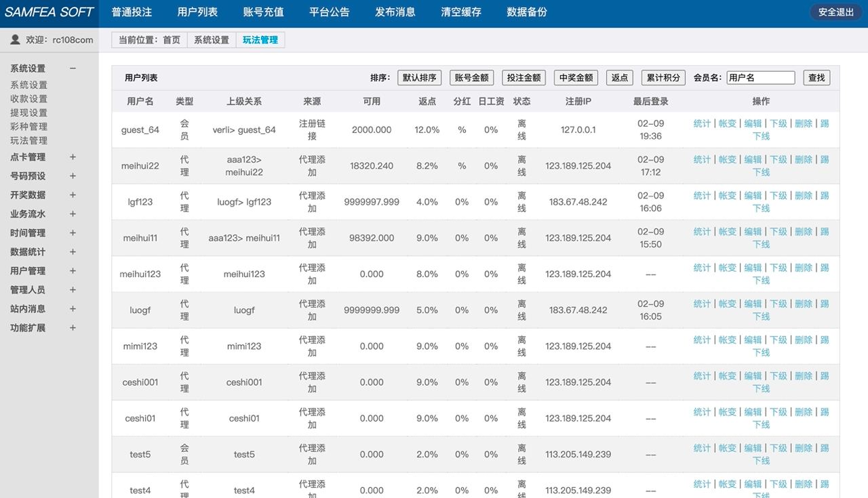Screen dimensions: 868x498
Task: Select the 系统设置 breadcrumb tab
Action: click(x=212, y=40)
